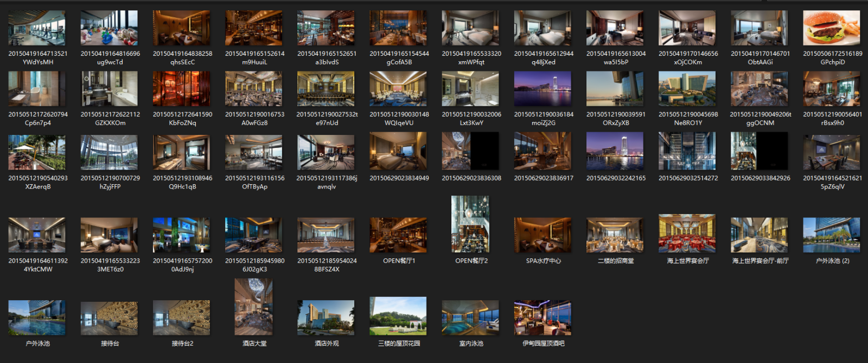Image resolution: width=868 pixels, height=363 pixels.
Task: Select the 酒店外观 exterior thumbnail
Action: [326, 317]
